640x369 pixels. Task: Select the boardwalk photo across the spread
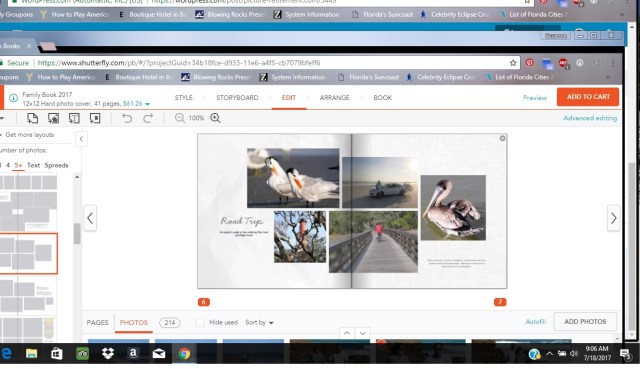tap(373, 242)
